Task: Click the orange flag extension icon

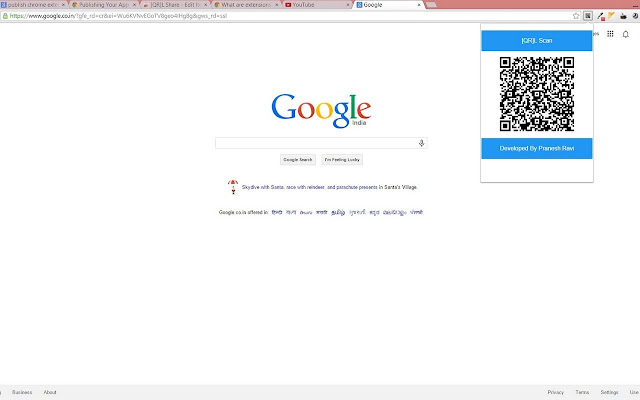Action: coord(611,16)
